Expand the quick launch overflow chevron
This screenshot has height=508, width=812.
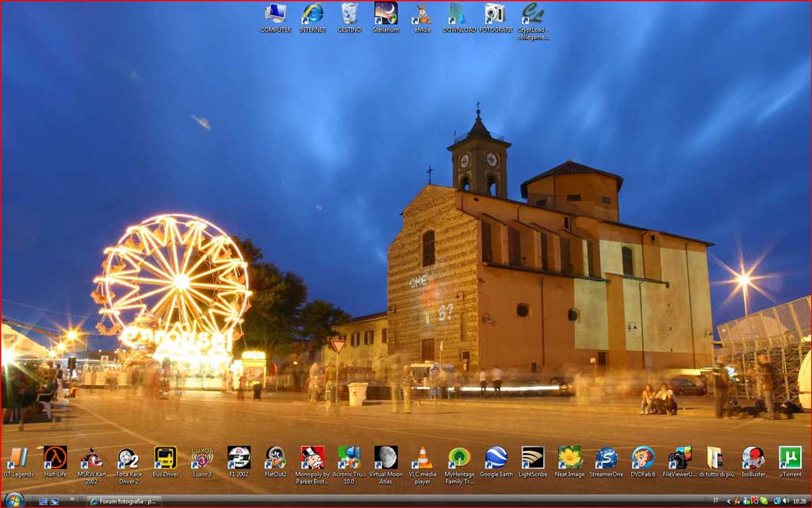tap(72, 499)
